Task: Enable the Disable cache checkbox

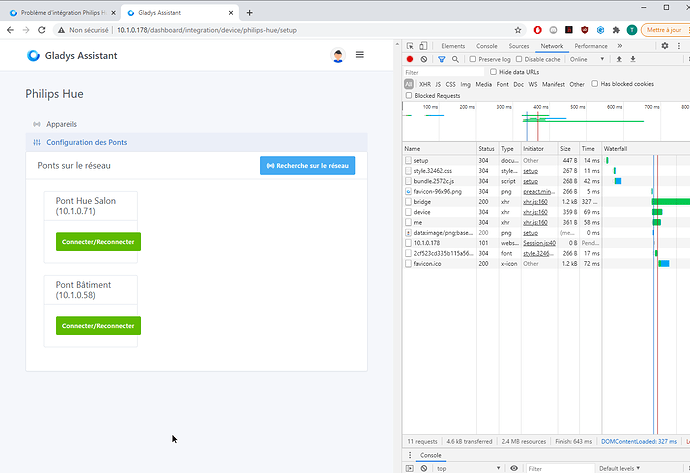Action: click(x=519, y=59)
